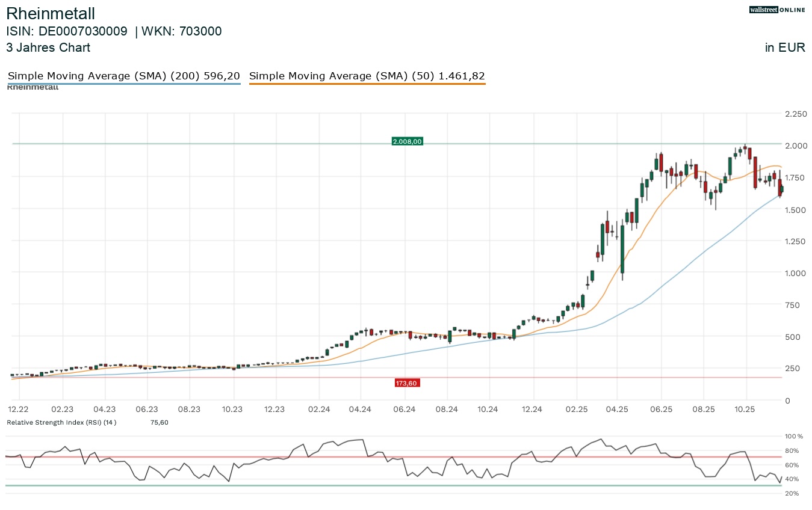Select the WKN 703000 text
Screen dimensions: 812x510
181,31
